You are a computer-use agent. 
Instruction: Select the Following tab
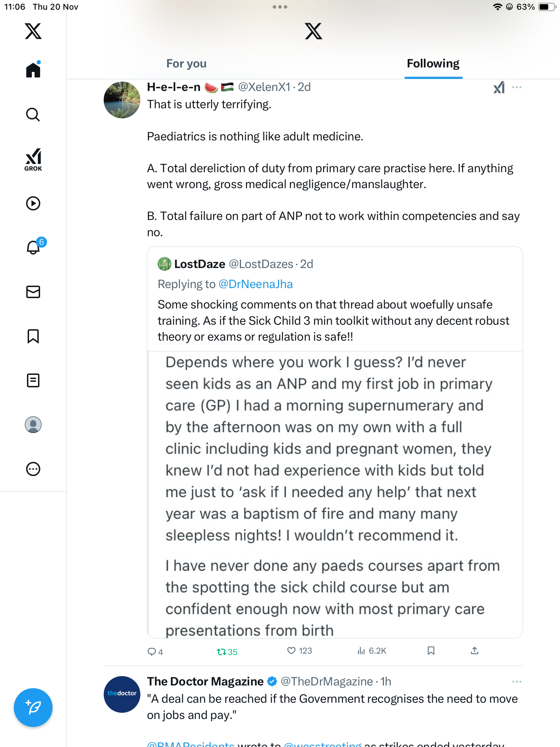click(433, 64)
